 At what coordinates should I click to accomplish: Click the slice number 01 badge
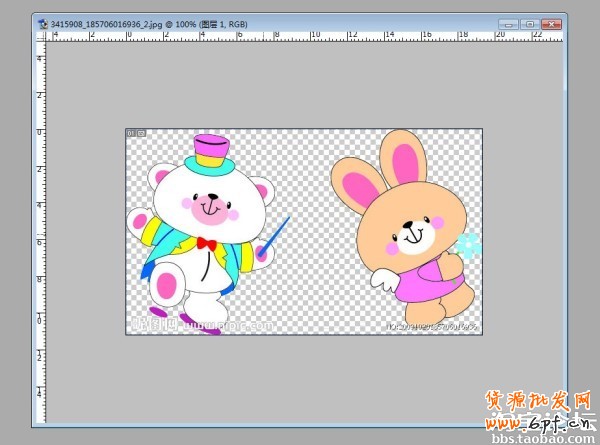coord(131,133)
